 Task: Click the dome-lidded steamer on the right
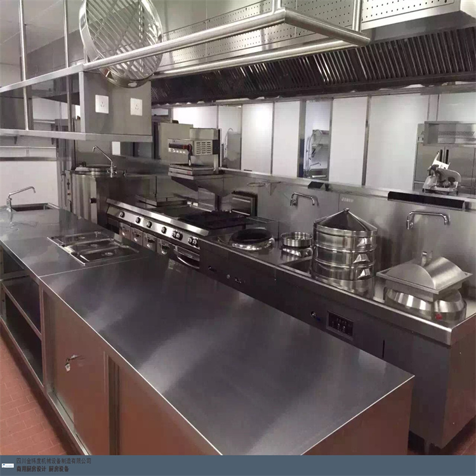pos(424,285)
